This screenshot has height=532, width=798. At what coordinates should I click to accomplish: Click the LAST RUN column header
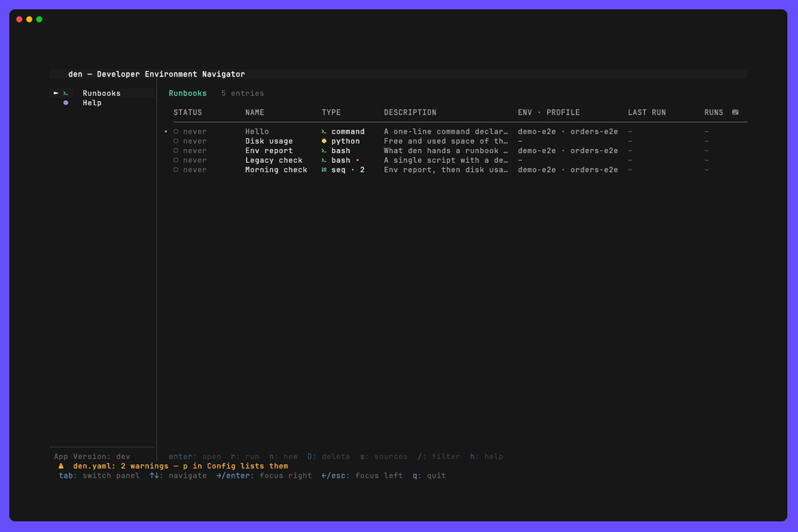coord(647,112)
